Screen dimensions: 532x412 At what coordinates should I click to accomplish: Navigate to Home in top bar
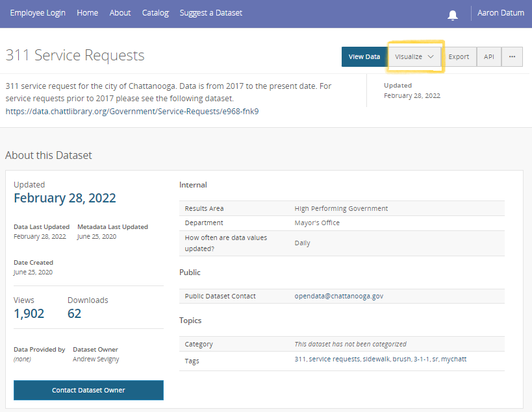[x=87, y=13]
